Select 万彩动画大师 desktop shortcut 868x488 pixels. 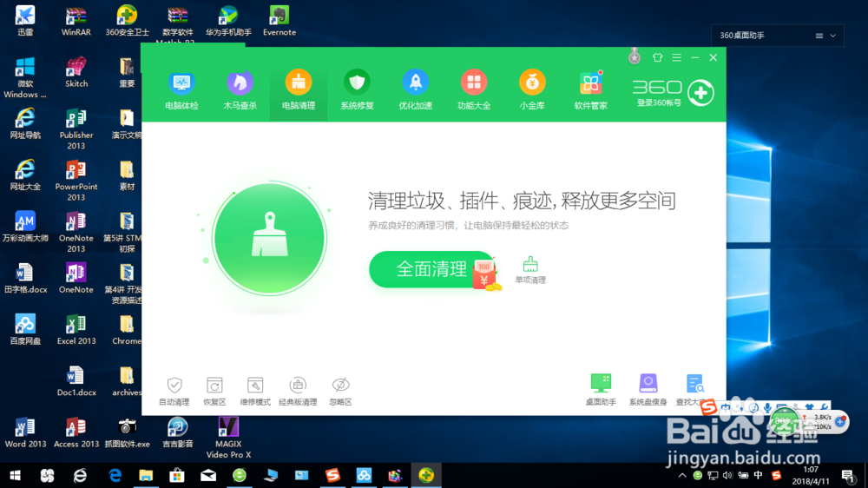[25, 228]
